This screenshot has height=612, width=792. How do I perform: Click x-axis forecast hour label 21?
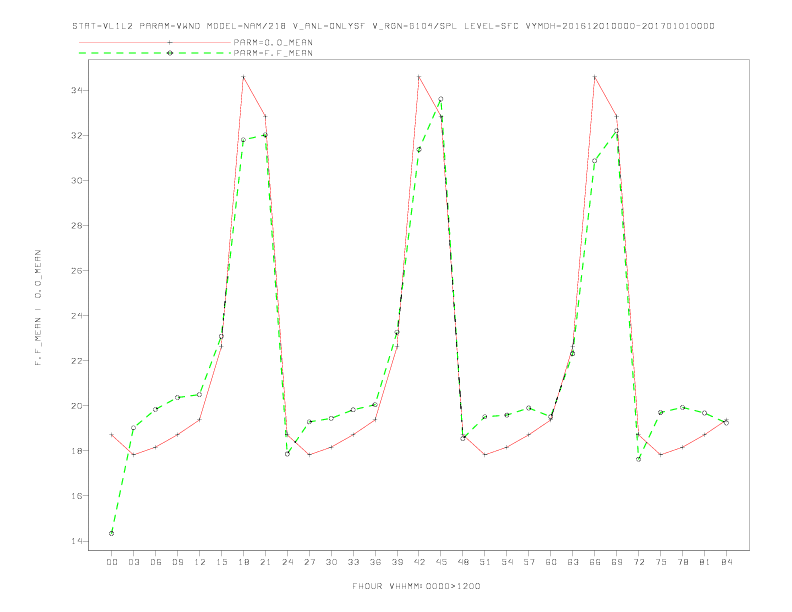265,562
